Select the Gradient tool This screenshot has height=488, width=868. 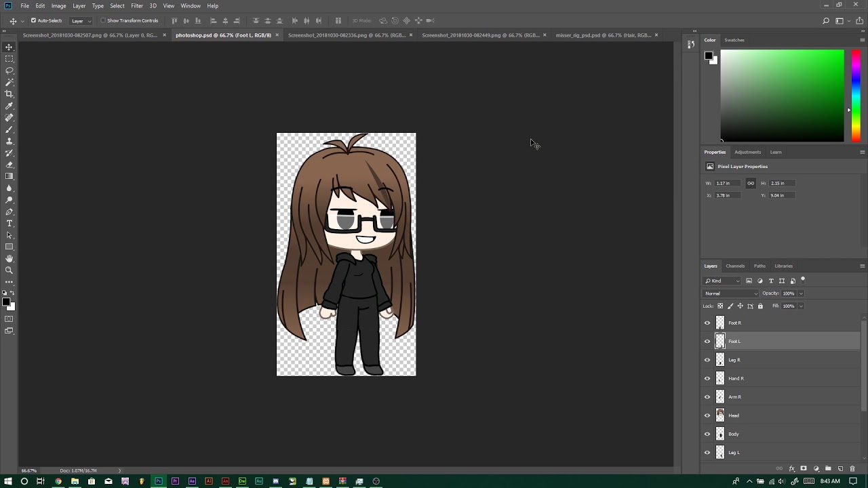[x=9, y=176]
